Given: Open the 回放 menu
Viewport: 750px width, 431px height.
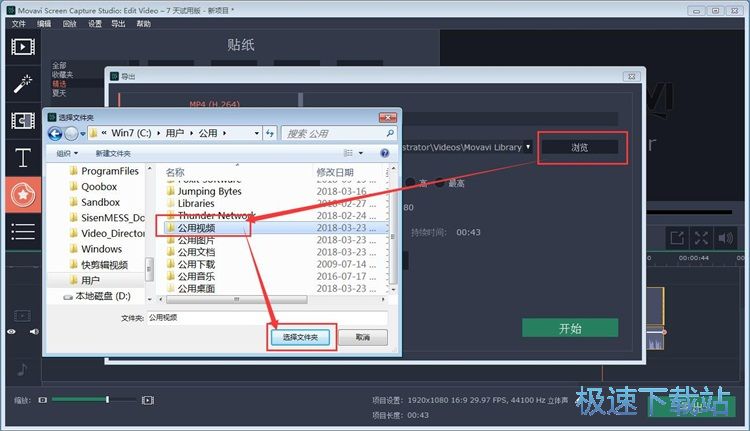Looking at the screenshot, I should (69, 23).
